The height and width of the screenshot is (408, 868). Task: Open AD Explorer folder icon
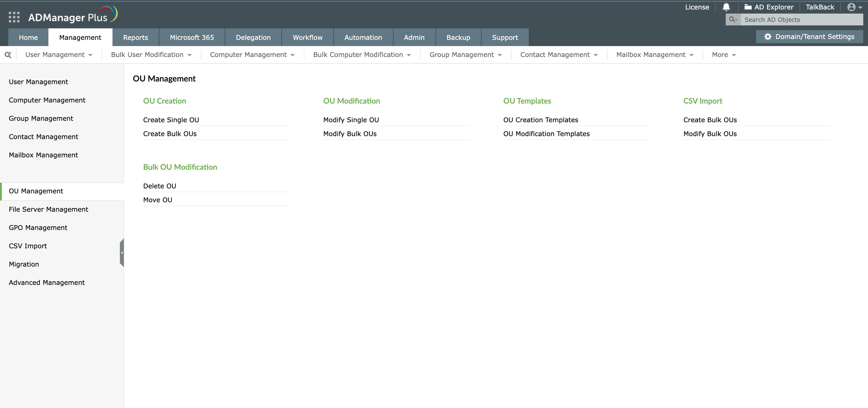[748, 7]
